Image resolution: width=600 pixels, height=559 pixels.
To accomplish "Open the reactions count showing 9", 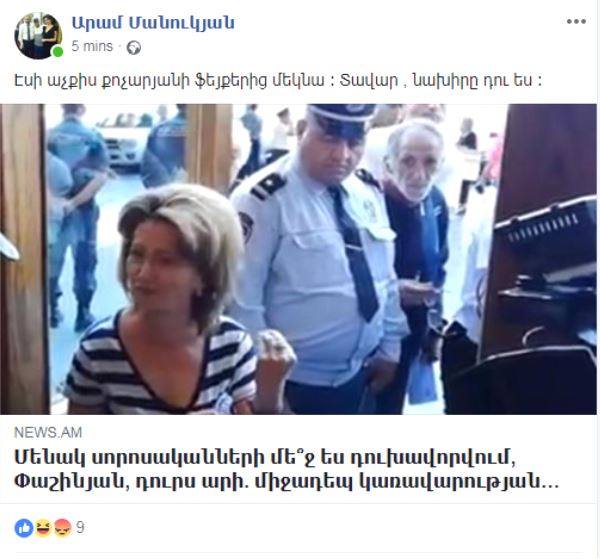I will point(80,528).
